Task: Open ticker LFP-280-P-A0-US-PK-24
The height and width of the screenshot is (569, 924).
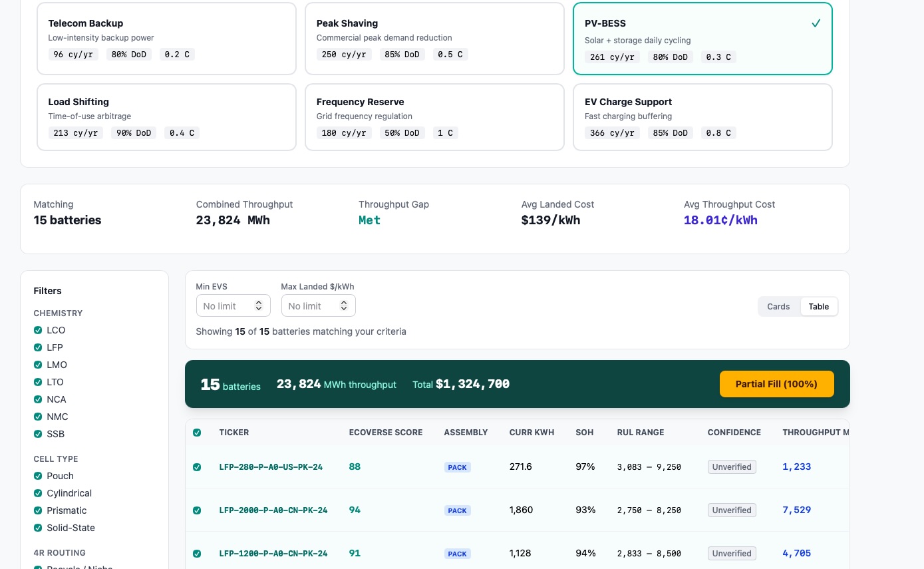Action: [271, 467]
